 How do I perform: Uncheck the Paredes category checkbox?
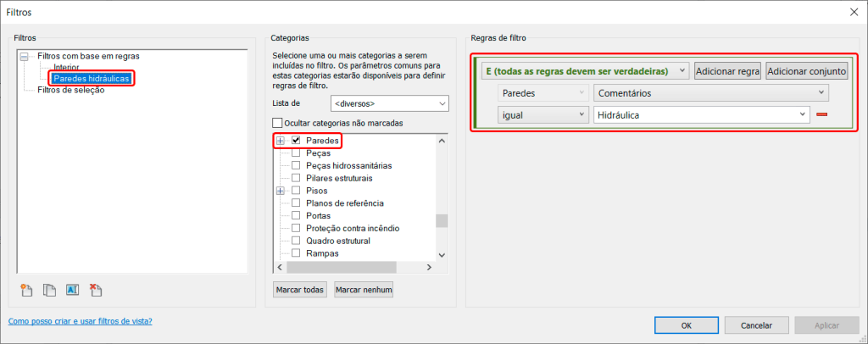[297, 141]
